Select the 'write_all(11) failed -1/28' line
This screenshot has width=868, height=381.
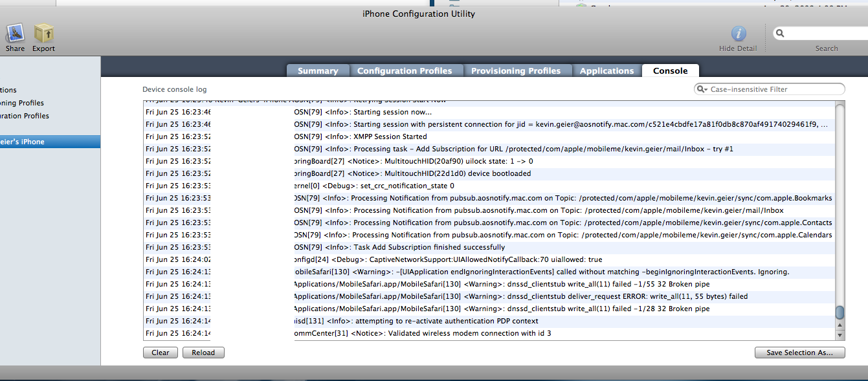click(x=489, y=309)
